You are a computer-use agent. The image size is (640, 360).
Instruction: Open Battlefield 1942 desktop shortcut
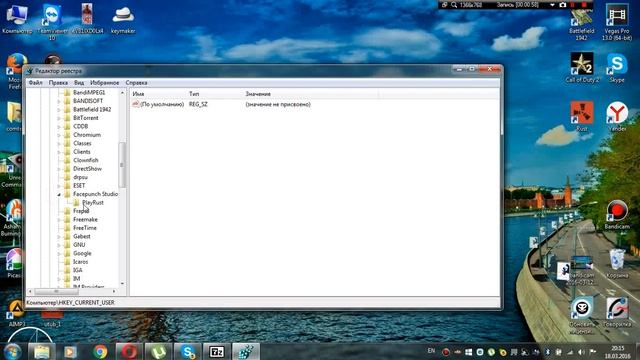pyautogui.click(x=582, y=24)
